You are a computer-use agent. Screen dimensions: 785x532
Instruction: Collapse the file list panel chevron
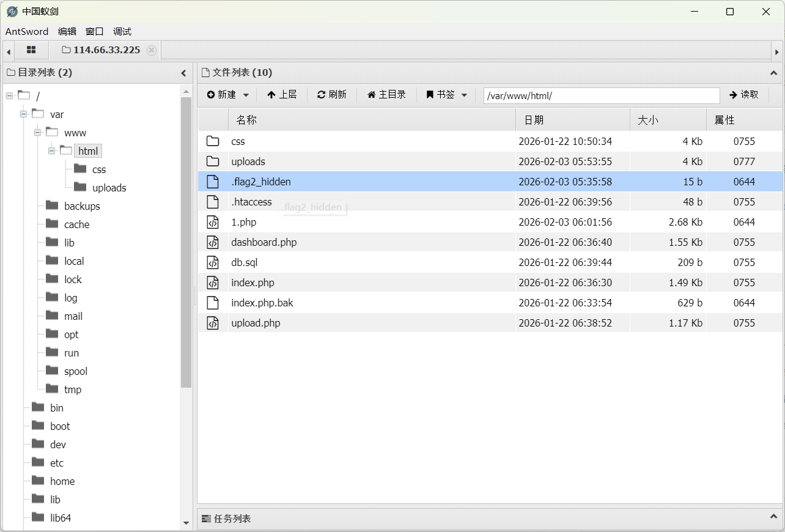click(773, 73)
